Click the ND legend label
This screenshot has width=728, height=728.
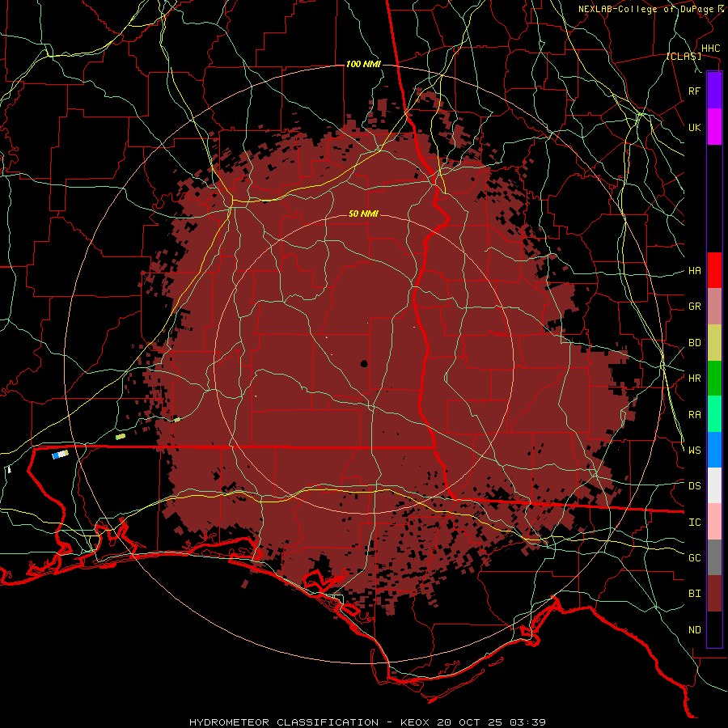click(695, 630)
